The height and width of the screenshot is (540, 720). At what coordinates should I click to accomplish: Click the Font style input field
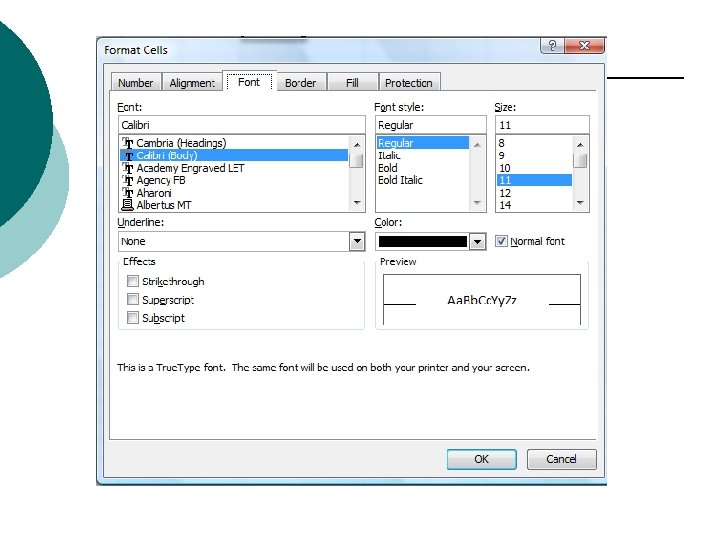point(431,125)
